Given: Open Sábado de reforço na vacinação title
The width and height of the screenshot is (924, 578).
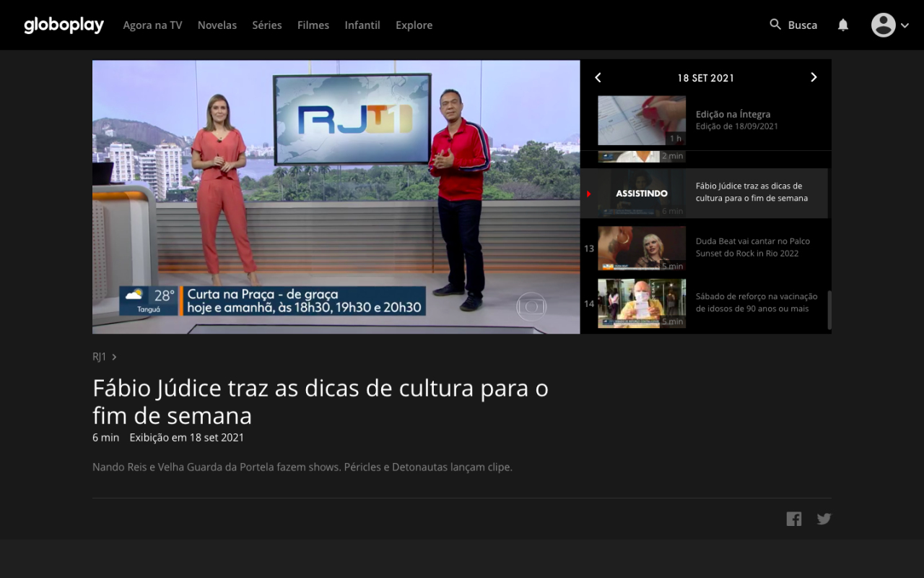Looking at the screenshot, I should (757, 302).
